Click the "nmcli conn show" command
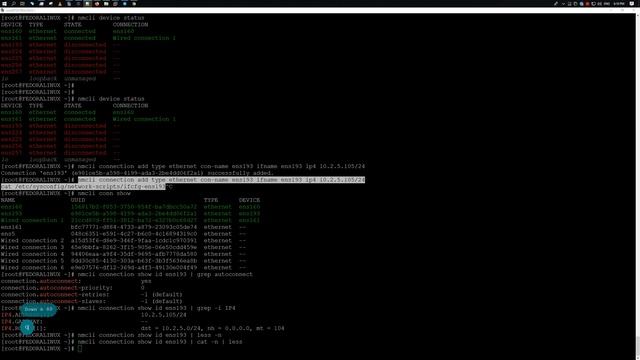 (104, 193)
